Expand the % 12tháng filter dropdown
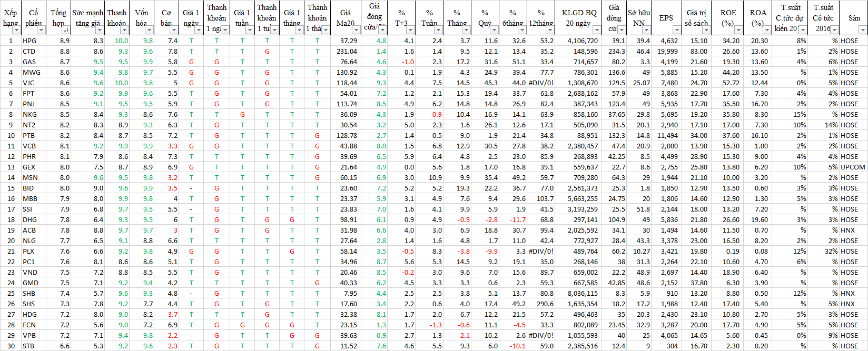The image size is (868, 351). [550, 30]
